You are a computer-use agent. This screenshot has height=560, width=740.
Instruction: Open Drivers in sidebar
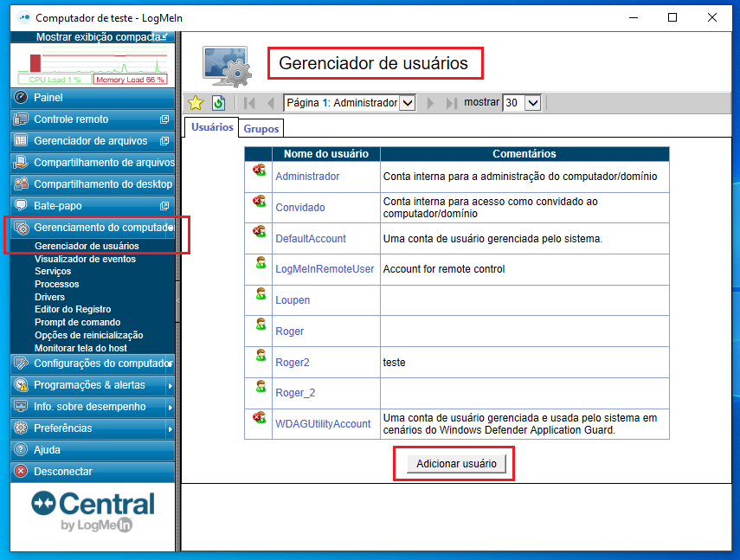49,297
